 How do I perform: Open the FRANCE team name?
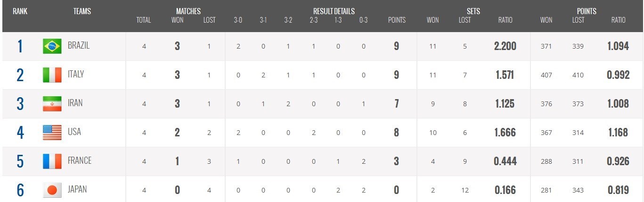click(80, 160)
